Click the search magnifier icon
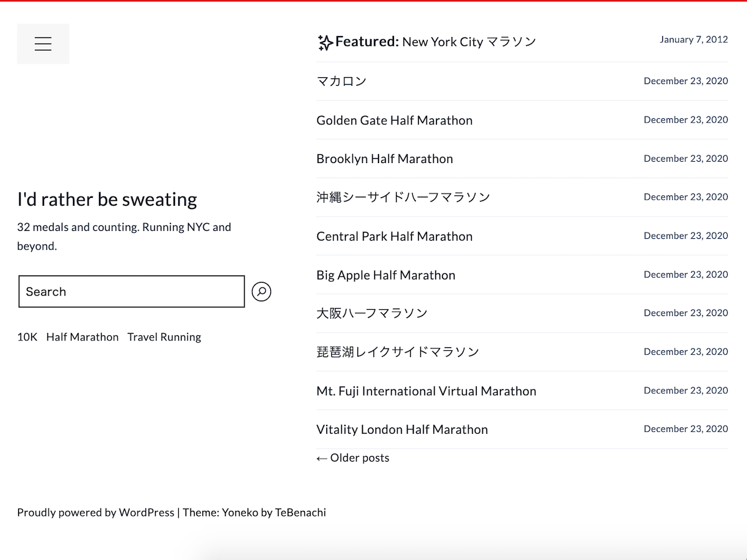 [x=261, y=291]
